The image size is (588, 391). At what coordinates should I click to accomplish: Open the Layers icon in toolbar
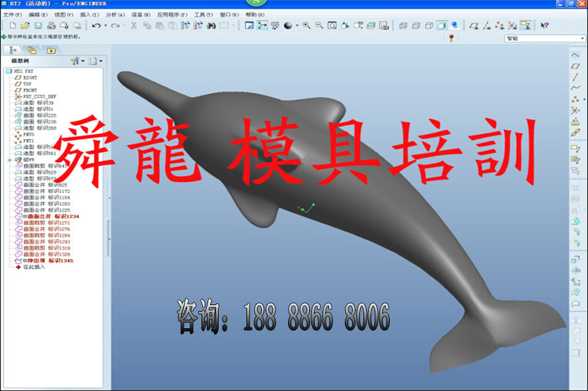click(371, 26)
